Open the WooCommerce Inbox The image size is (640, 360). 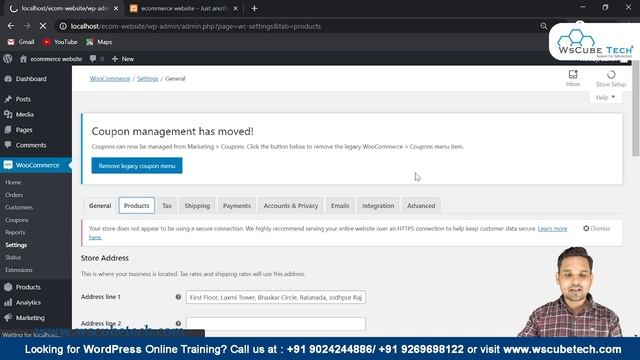point(573,78)
